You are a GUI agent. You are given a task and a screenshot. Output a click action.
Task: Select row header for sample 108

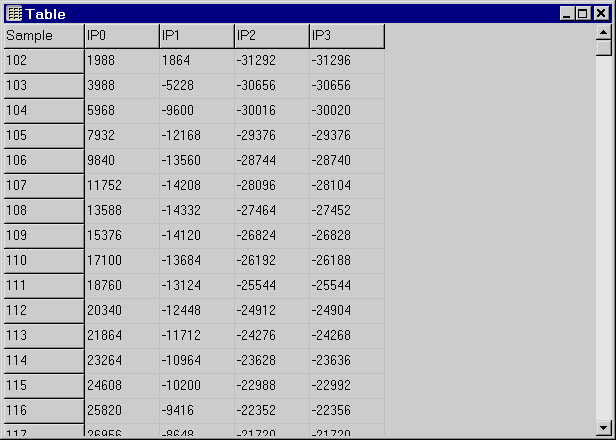43,211
